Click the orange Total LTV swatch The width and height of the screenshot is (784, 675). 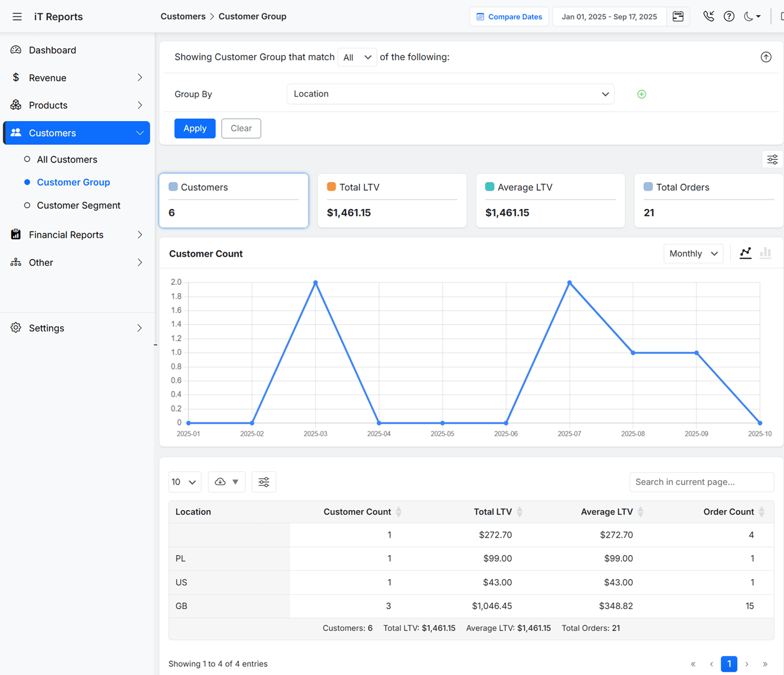331,187
